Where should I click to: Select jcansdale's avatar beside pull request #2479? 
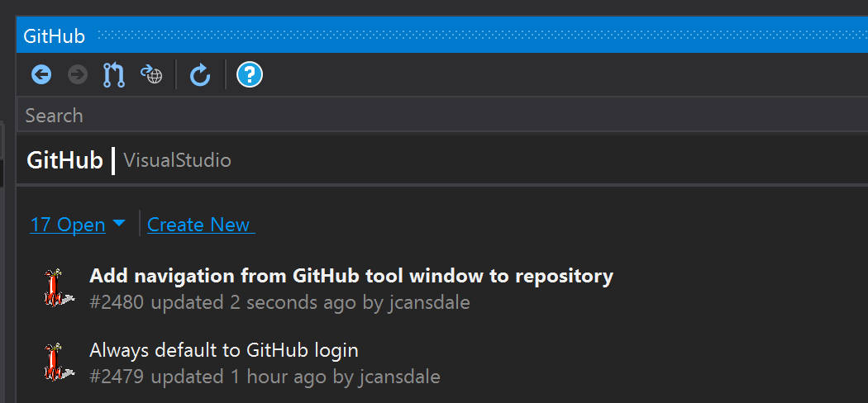coord(58,362)
